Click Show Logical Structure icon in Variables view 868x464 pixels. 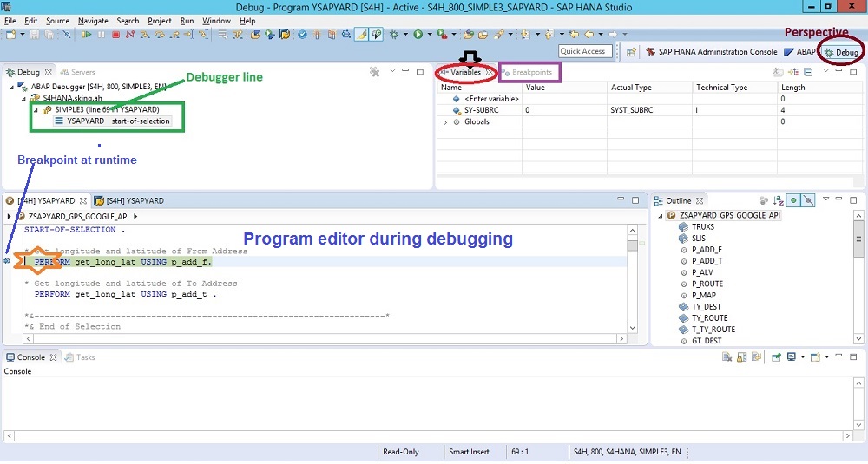793,72
